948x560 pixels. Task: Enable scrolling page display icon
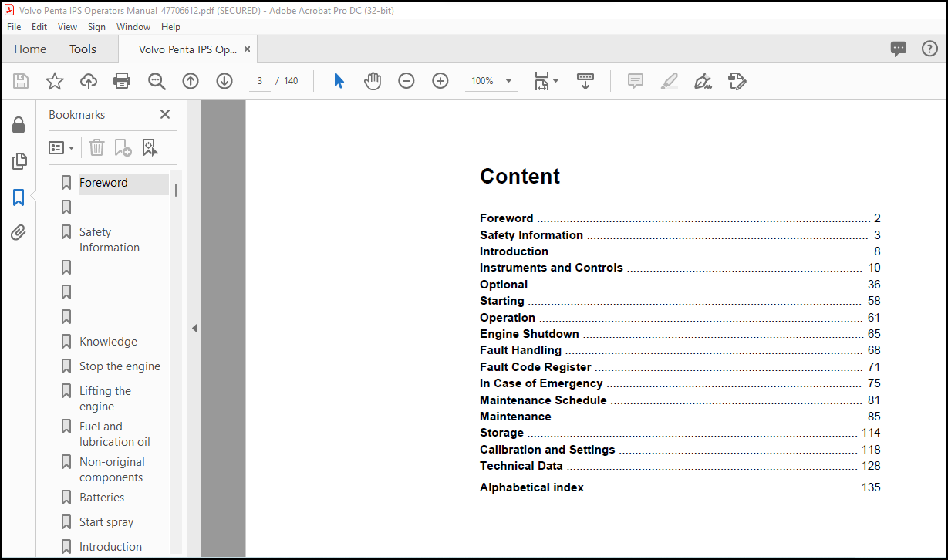click(x=585, y=81)
